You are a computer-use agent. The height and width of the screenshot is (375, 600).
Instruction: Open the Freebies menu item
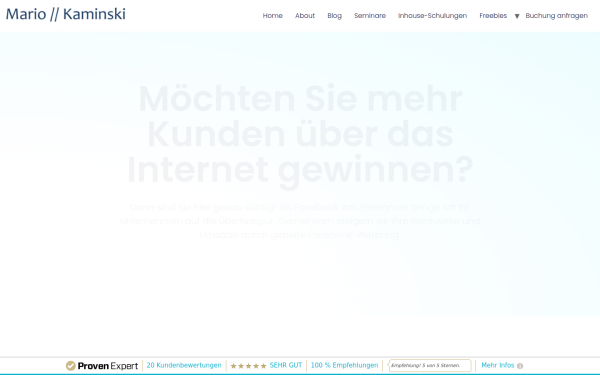click(x=493, y=16)
